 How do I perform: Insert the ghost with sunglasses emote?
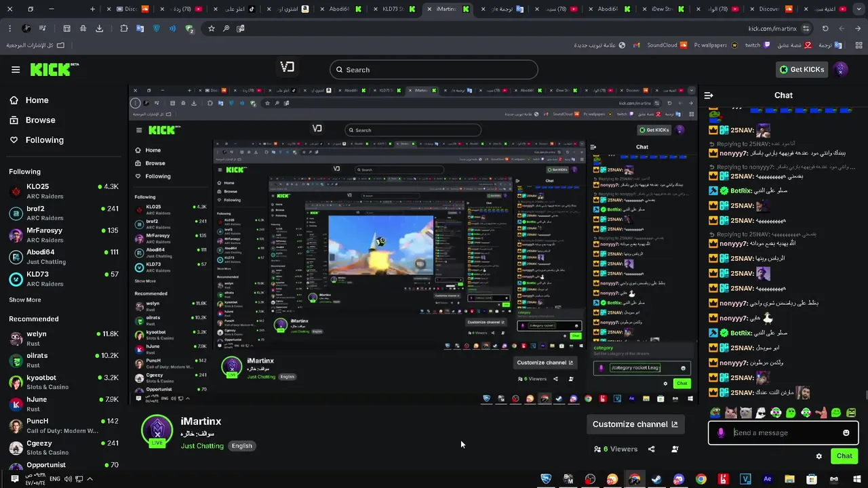click(761, 413)
